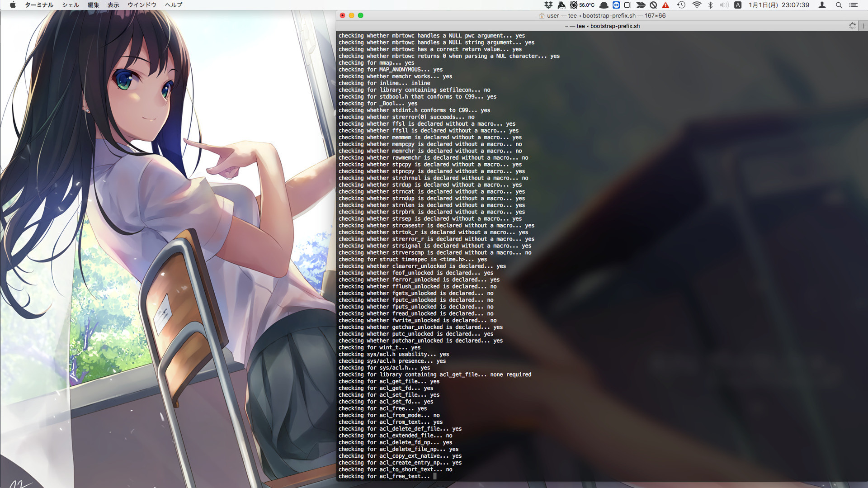Screen dimensions: 868x488
Task: Open the Time Machine menu bar icon
Action: point(681,5)
